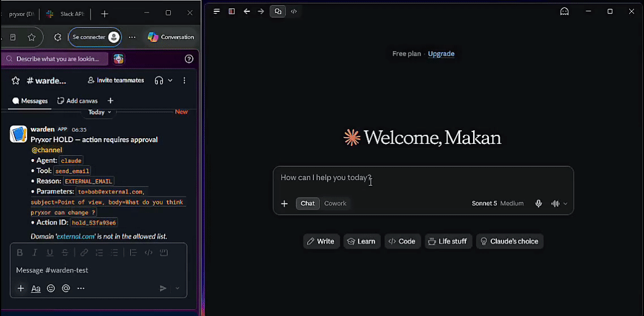
Task: Open the Sonnet 5 Medium model selector
Action: (497, 203)
